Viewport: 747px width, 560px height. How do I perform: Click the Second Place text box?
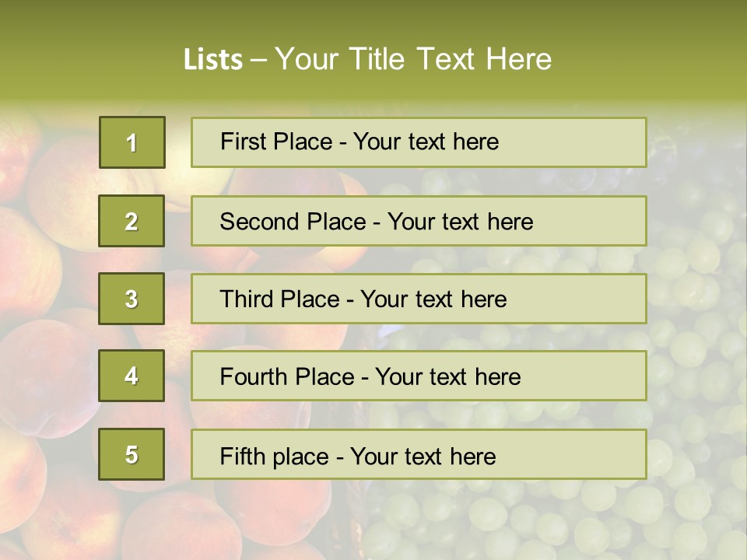[419, 221]
